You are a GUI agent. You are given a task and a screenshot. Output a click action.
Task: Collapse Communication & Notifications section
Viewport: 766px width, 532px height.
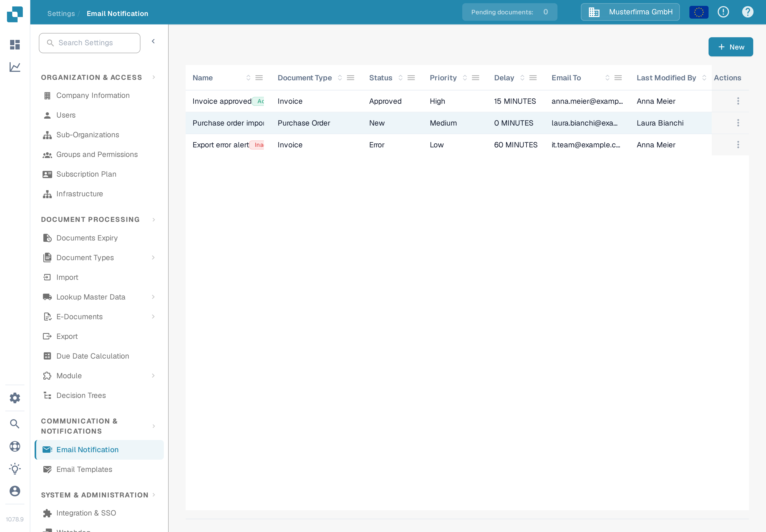pyautogui.click(x=154, y=426)
